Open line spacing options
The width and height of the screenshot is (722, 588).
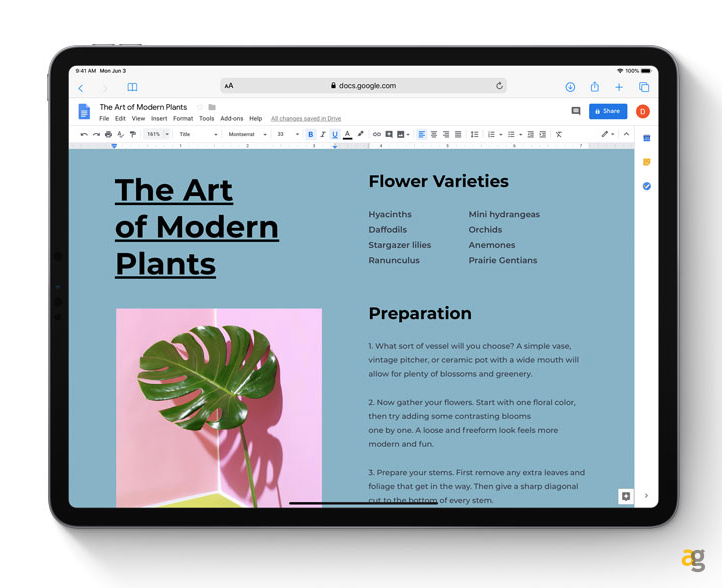point(474,134)
